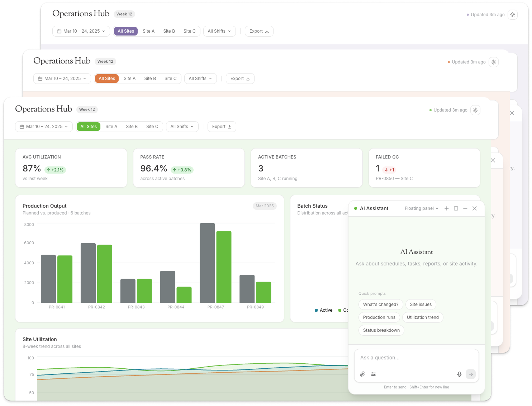Screen dimensions: 532x406
Task: Switch to Site C in orange window
Action: coord(171,79)
